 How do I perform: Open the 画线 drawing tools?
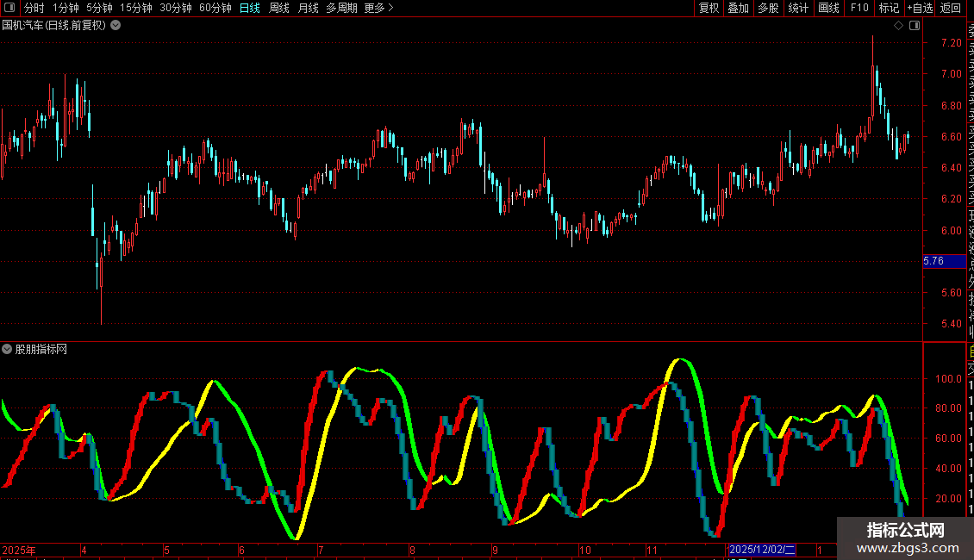coord(828,8)
